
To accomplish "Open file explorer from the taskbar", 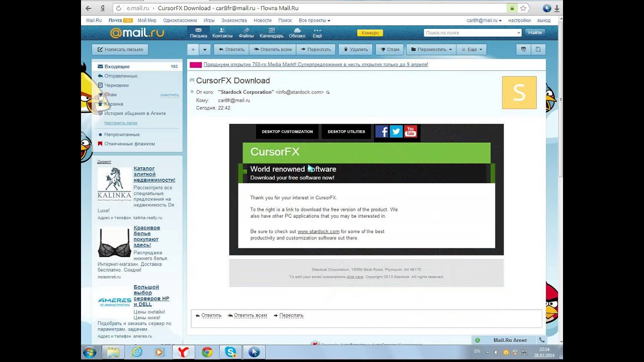I will pyautogui.click(x=113, y=352).
